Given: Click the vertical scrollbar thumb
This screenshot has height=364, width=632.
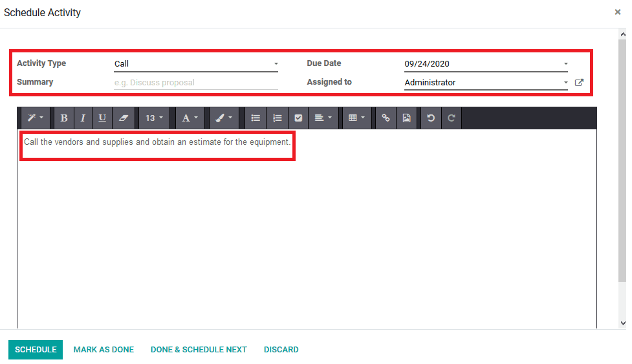Looking at the screenshot, I should (623, 161).
